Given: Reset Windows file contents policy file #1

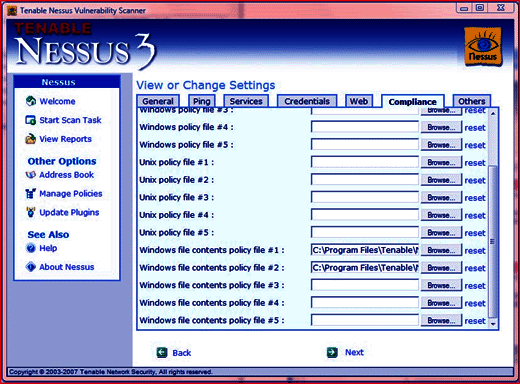Looking at the screenshot, I should coord(475,251).
